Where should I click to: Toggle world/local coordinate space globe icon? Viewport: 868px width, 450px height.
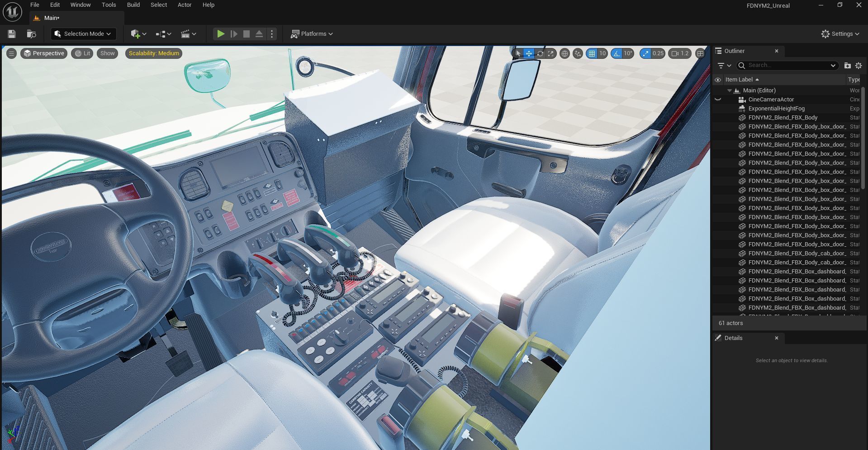tap(564, 53)
